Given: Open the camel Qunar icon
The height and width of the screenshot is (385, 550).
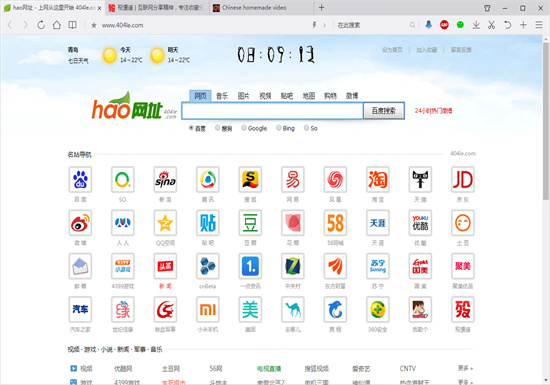Looking at the screenshot, I should tap(293, 309).
